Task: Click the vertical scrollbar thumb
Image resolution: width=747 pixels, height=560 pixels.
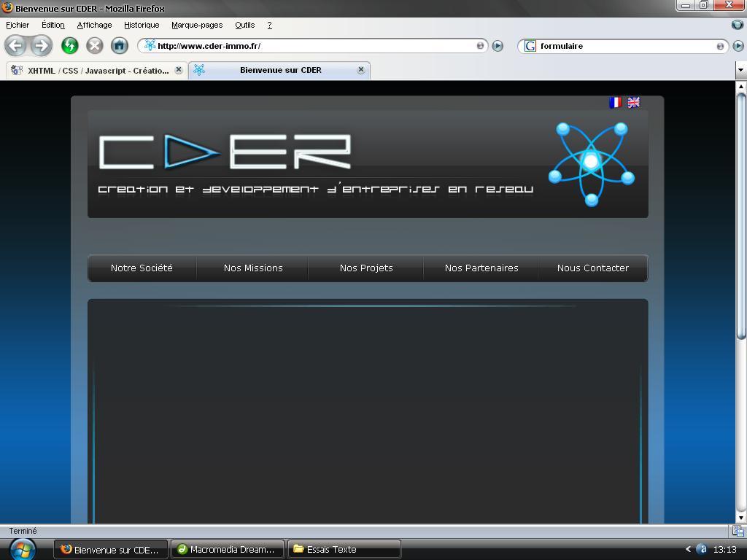Action: [x=741, y=216]
